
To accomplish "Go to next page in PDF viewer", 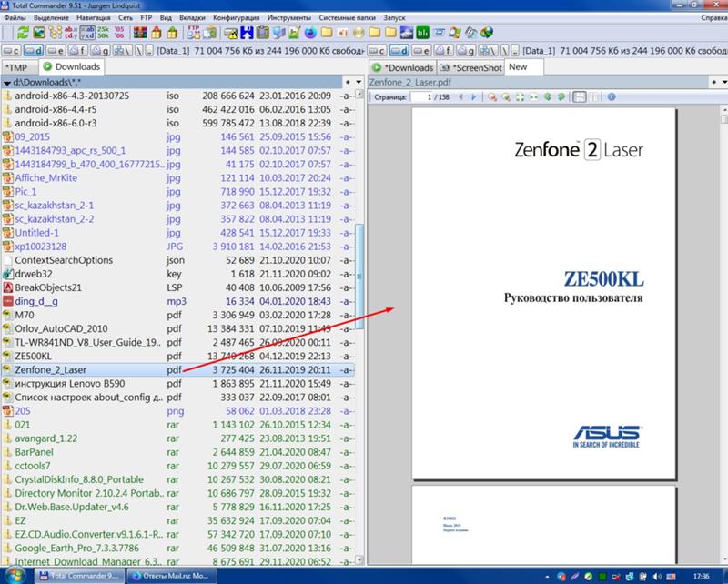I will [473, 97].
